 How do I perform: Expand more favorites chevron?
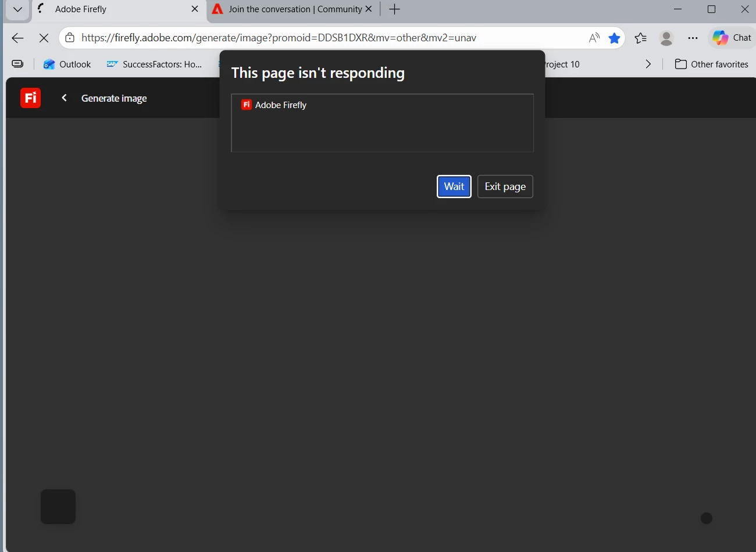648,64
